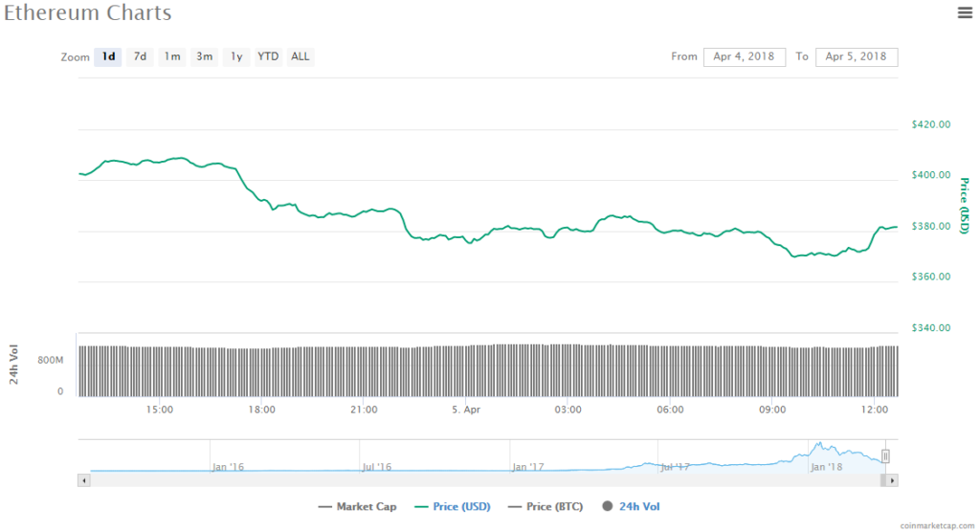Viewport: 980px width, 532px height.
Task: Click the From date field
Action: (x=745, y=56)
